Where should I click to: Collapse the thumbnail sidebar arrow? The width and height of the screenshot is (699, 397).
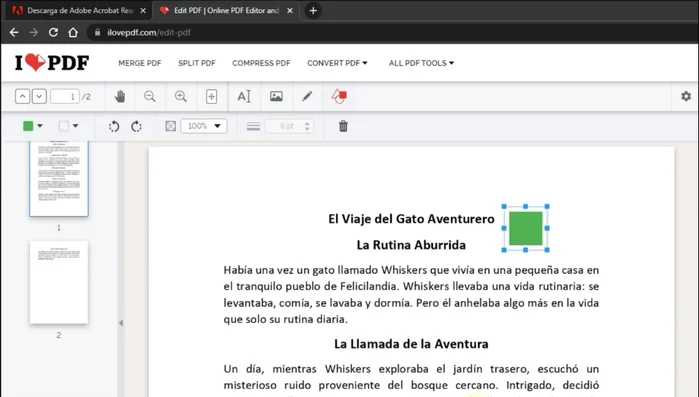click(121, 323)
